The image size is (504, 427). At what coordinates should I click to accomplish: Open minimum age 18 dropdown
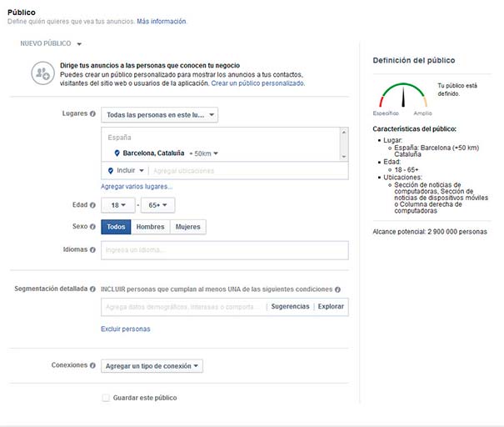118,205
